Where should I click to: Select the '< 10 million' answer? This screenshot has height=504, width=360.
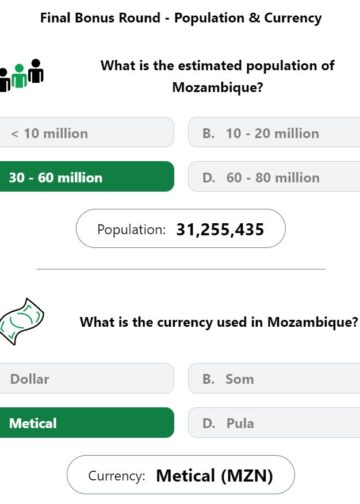click(x=87, y=132)
